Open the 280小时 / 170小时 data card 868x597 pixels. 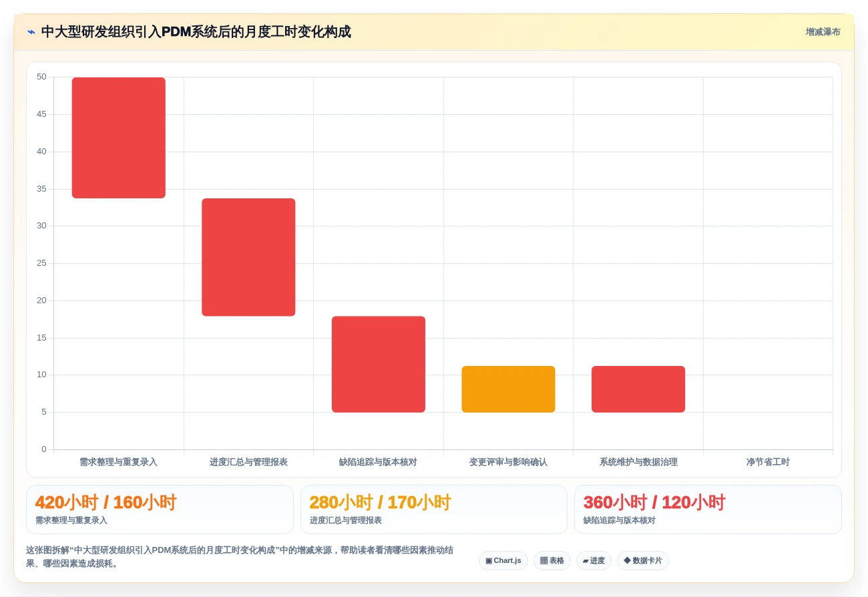(x=434, y=510)
